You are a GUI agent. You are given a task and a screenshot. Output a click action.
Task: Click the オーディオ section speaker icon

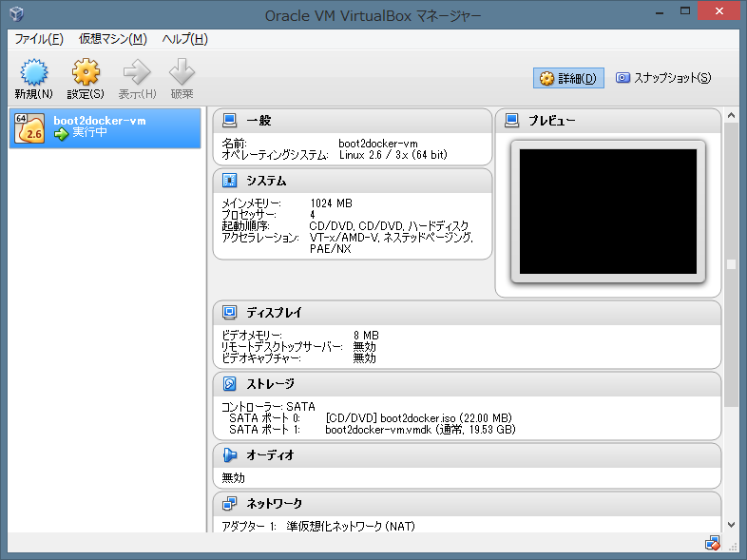tap(230, 455)
